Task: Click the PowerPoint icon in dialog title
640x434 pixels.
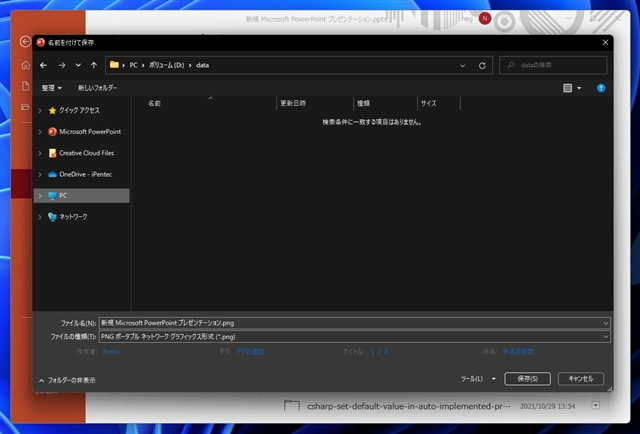Action: click(40, 42)
